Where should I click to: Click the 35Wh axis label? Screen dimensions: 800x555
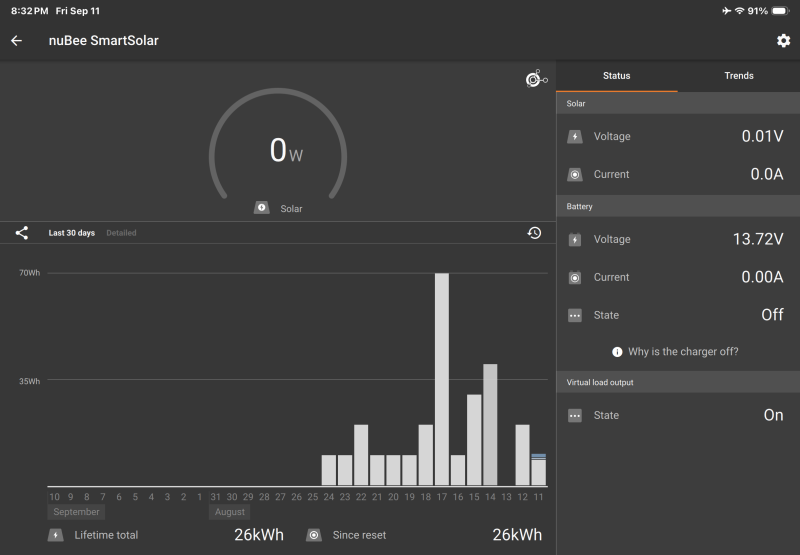pos(29,381)
